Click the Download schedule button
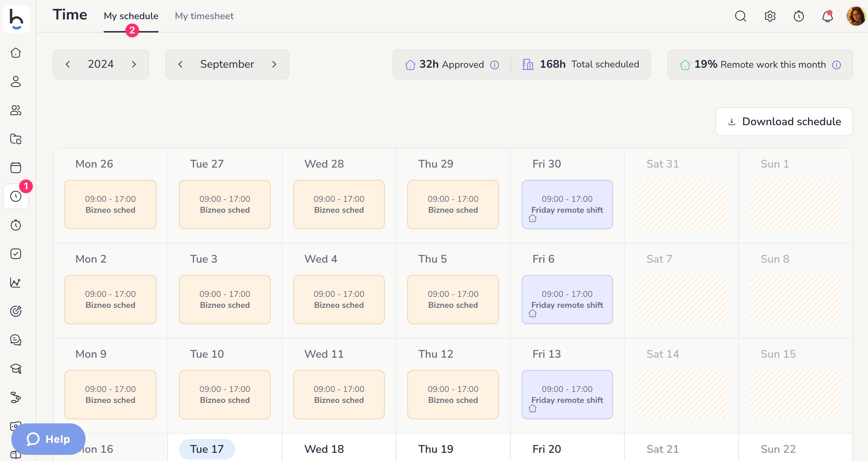The width and height of the screenshot is (868, 461). pos(784,122)
